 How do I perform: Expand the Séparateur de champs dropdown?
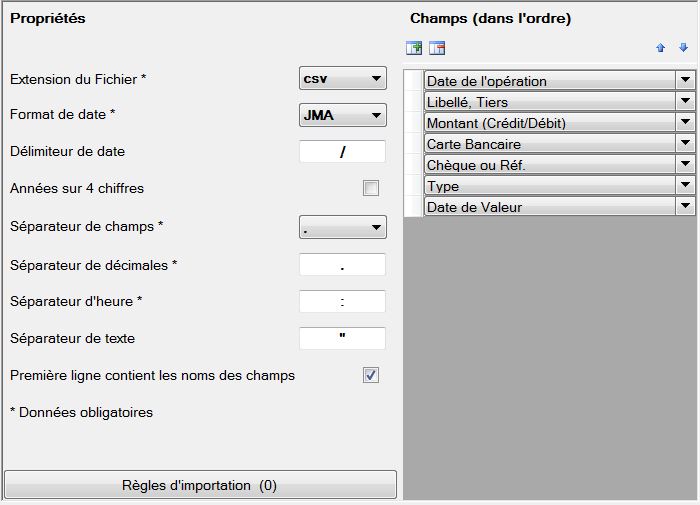342,227
